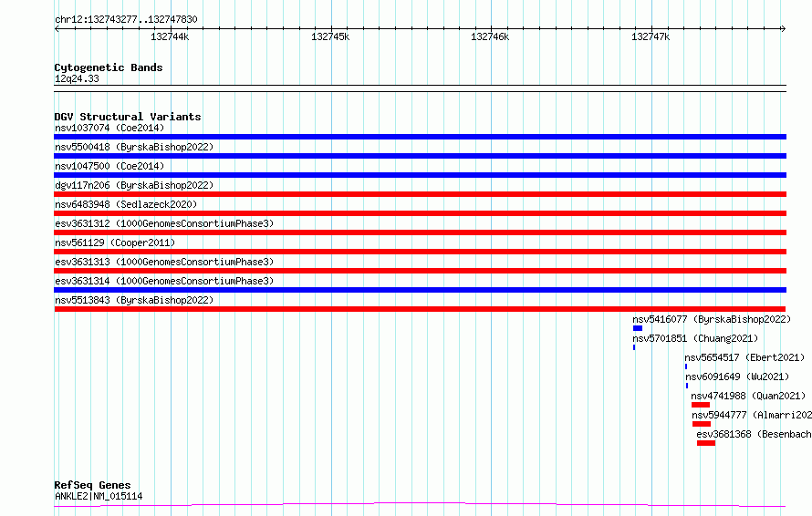Click the esv3631313 (1000GenomesConsortiumPhase3) label
The height and width of the screenshot is (516, 812).
pos(164,262)
